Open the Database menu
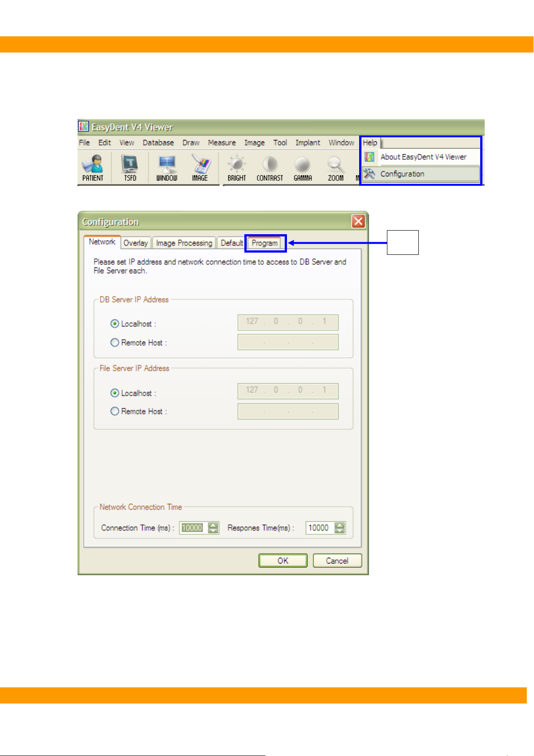Screen dimensions: 534x756 coord(158,143)
